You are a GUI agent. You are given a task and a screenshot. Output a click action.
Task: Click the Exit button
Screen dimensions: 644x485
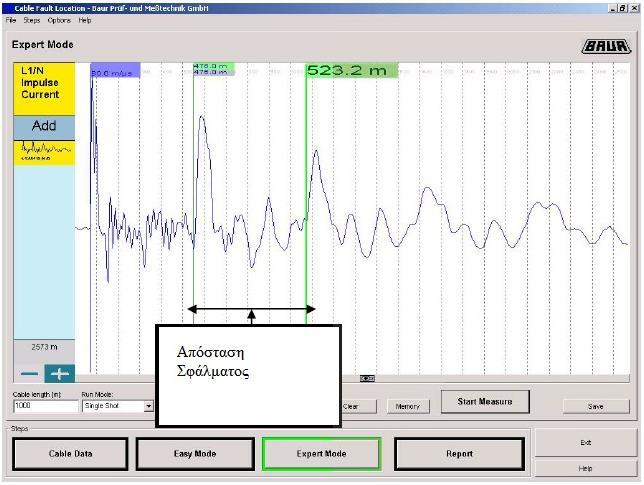click(x=586, y=443)
